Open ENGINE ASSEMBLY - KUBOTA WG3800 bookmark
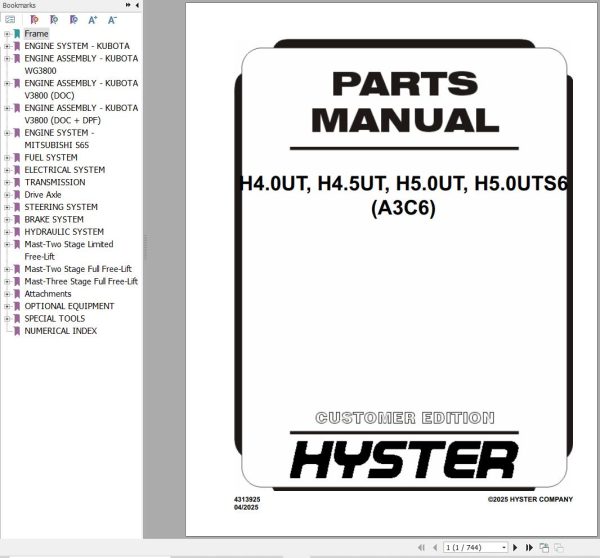Screen dimensions: 600x558 pos(81,64)
